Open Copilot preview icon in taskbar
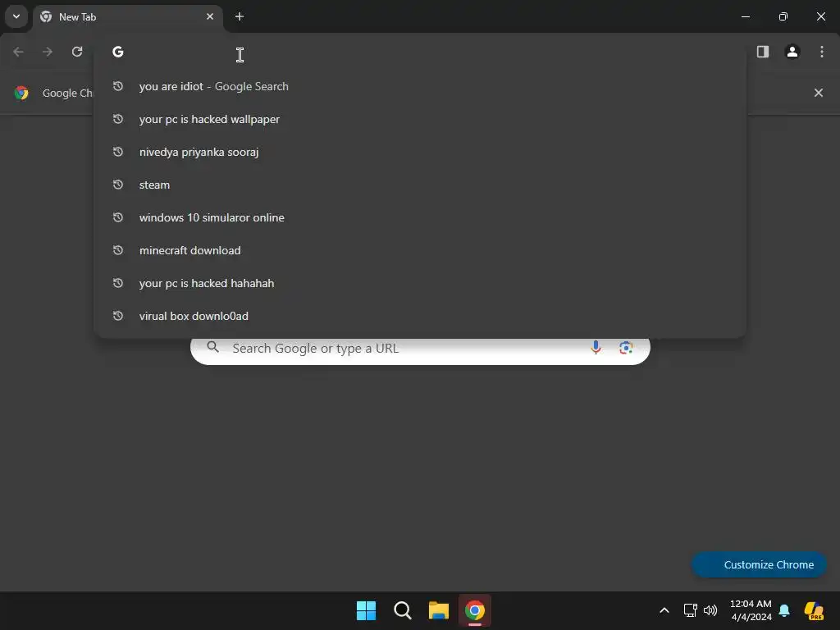840x630 pixels. [815, 610]
